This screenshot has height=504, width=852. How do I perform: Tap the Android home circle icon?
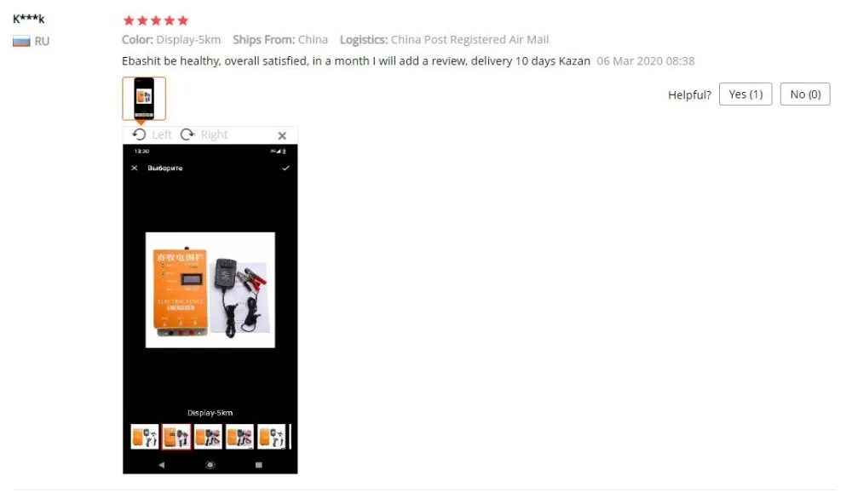click(210, 465)
